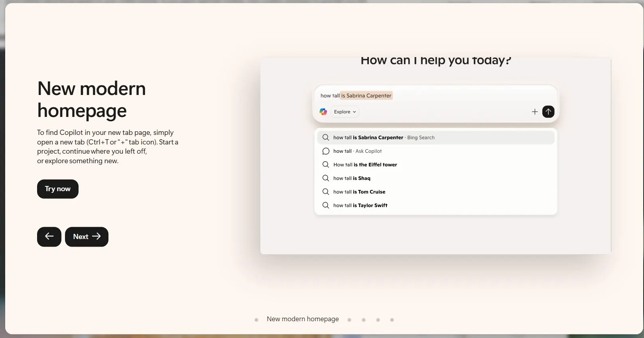
Task: Click the search icon next to Eiffel tower
Action: pyautogui.click(x=326, y=164)
